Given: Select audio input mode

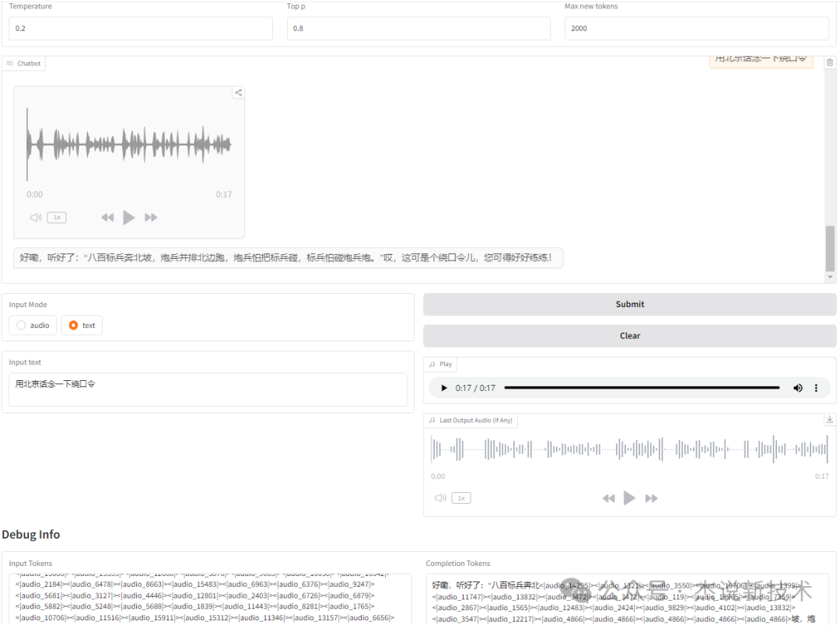Looking at the screenshot, I should (x=33, y=325).
